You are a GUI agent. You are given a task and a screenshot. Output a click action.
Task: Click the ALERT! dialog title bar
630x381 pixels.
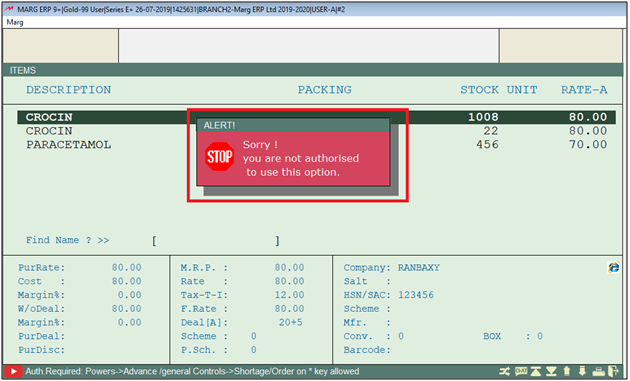tap(293, 125)
